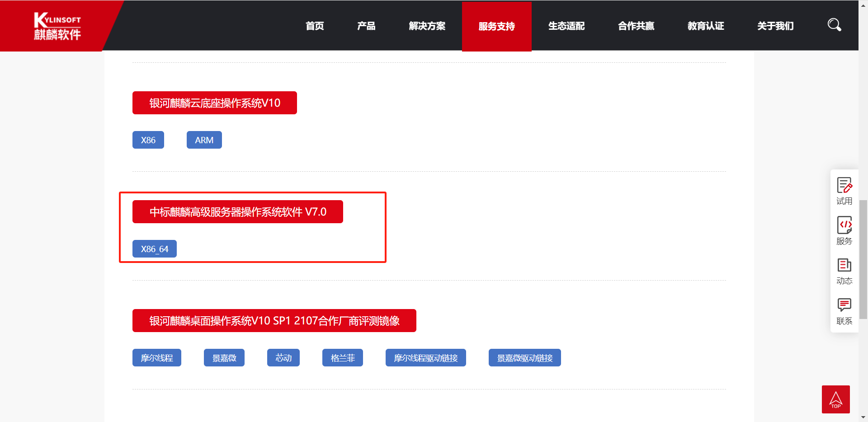Download the X86 cloud base image
The height and width of the screenshot is (422, 868).
[x=148, y=140]
